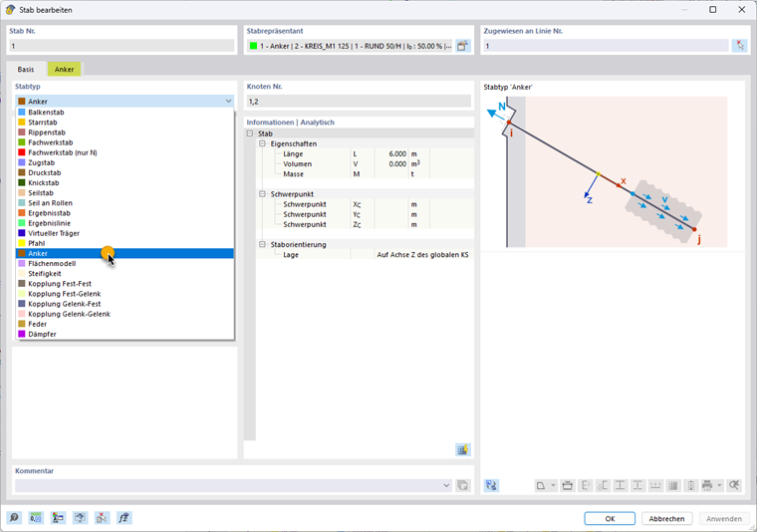
Task: Click the Abbrechen button
Action: (666, 518)
